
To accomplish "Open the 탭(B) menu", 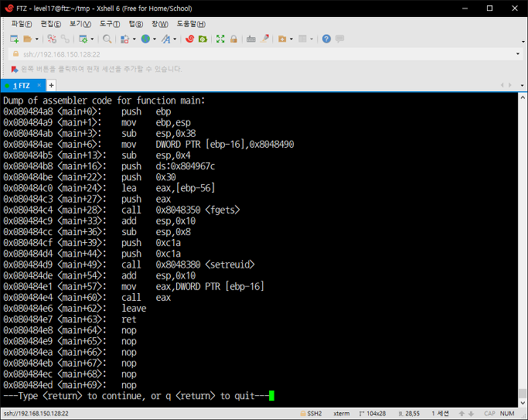I will pyautogui.click(x=136, y=24).
